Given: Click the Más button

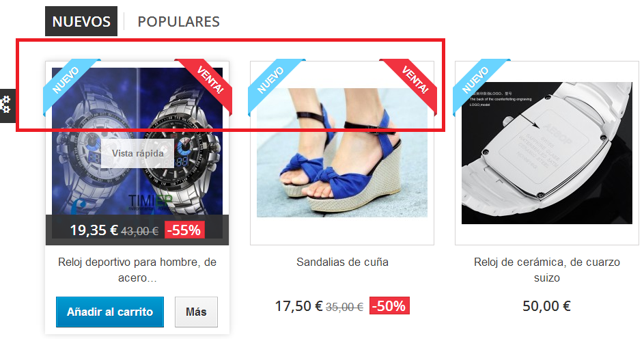Looking at the screenshot, I should [x=196, y=312].
